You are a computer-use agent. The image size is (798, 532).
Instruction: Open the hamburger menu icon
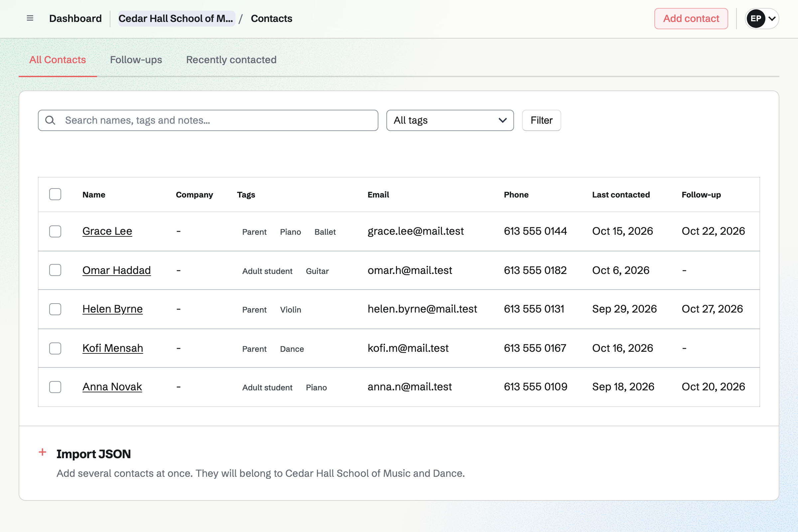[30, 18]
